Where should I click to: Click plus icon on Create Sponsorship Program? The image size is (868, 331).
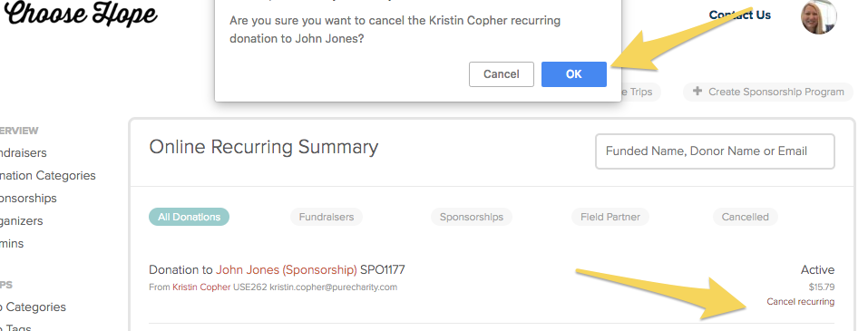(697, 92)
